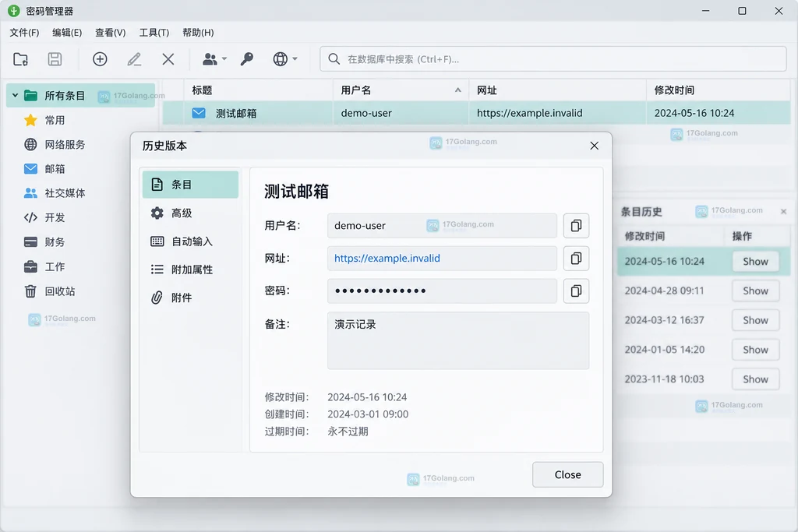Close the 历史版本 dialog with X
Viewport: 798px width, 532px height.
[594, 146]
